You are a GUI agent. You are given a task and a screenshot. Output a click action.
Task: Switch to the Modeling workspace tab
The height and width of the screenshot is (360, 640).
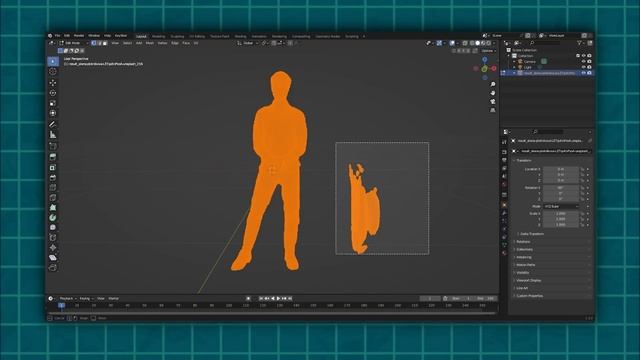tap(159, 36)
